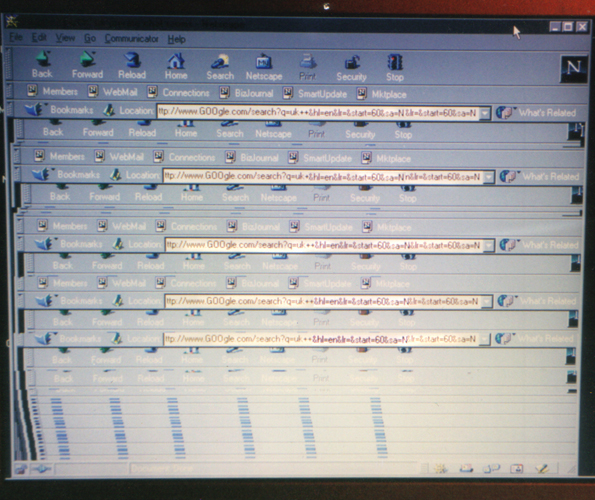Open Mktplace in the topmost personal toolbar
This screenshot has width=595, height=500.
(381, 94)
